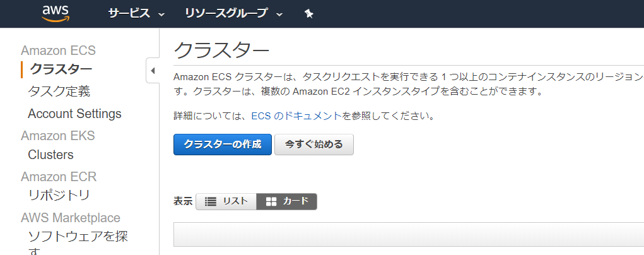Image resolution: width=644 pixels, height=255 pixels.
Task: Open タスク定義 in the sidebar
Action: [x=59, y=92]
